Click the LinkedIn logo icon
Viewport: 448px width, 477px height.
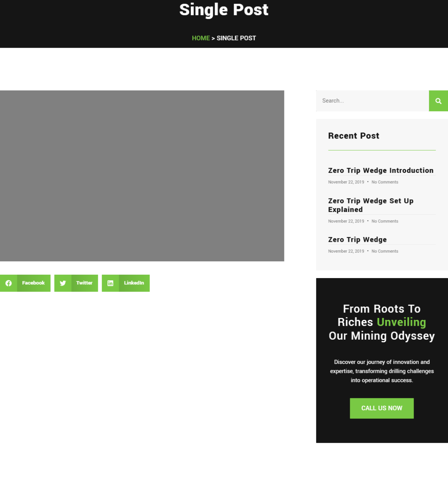(x=110, y=283)
